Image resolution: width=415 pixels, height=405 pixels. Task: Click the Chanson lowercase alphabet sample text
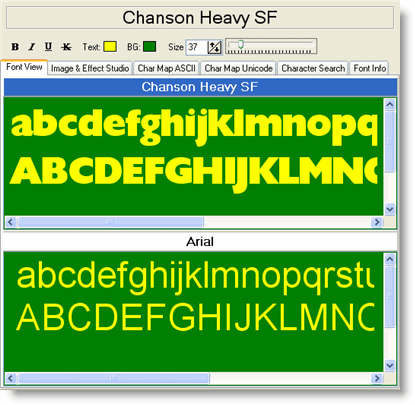pyautogui.click(x=194, y=127)
